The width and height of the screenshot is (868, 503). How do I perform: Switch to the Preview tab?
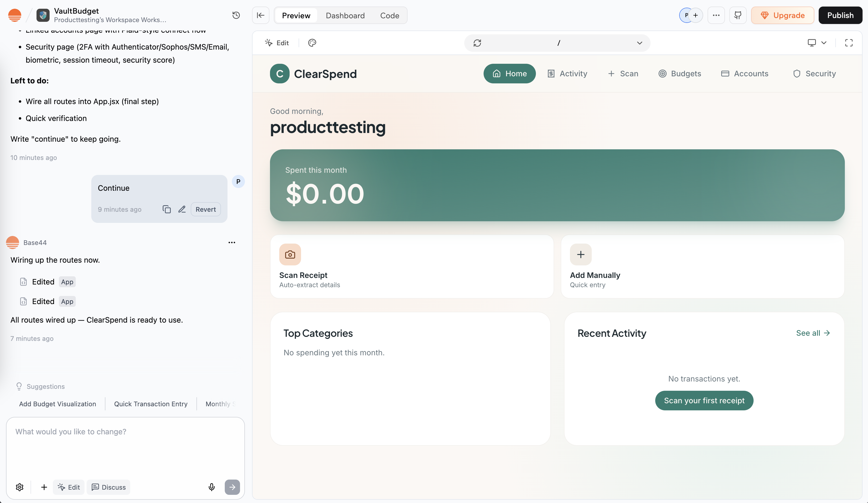click(x=296, y=15)
